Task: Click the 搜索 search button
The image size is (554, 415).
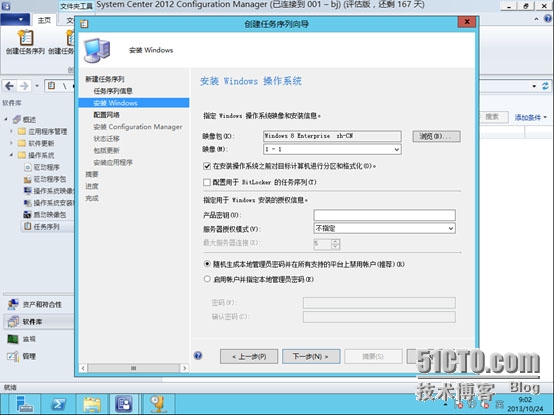Action: (x=493, y=117)
